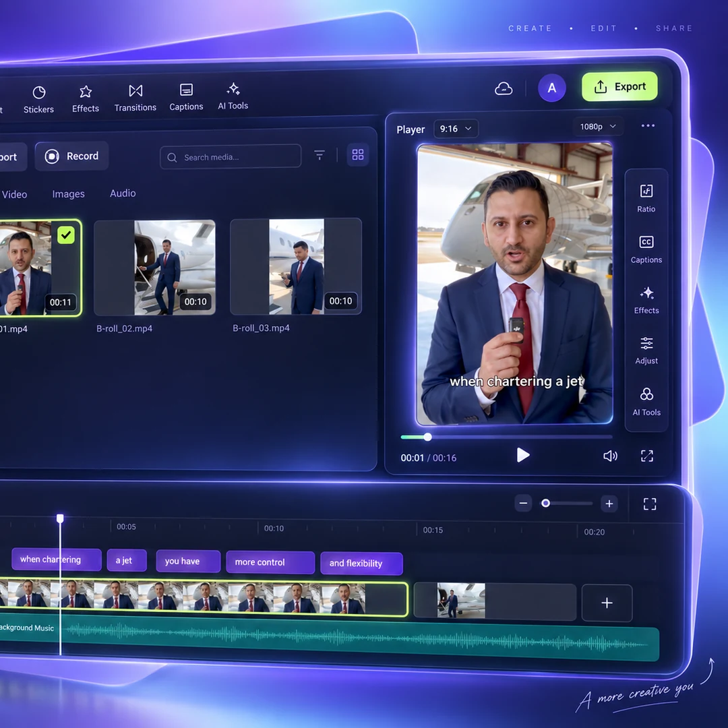Viewport: 728px width, 728px height.
Task: Click the 00:10 mark on timeline ruler
Action: point(274,528)
